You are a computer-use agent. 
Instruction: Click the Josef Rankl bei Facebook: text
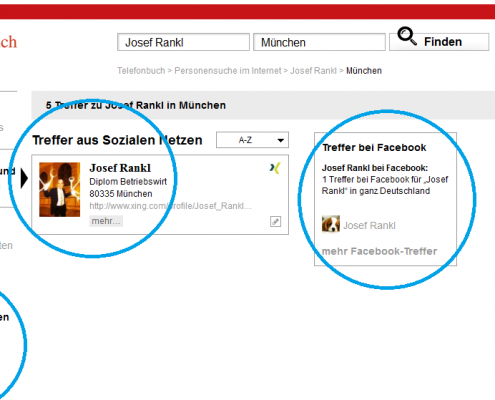[x=375, y=168]
